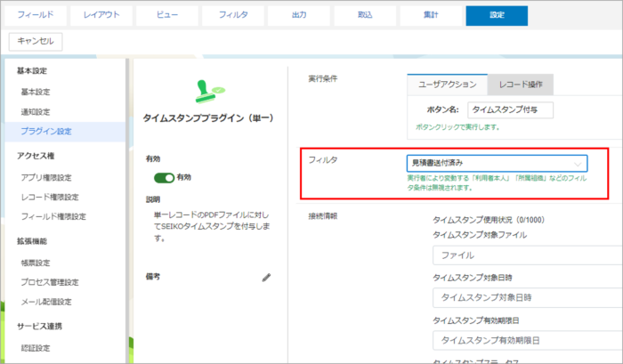
Task: Click the タイムスタンプ有効期限日 field
Action: coord(528,341)
